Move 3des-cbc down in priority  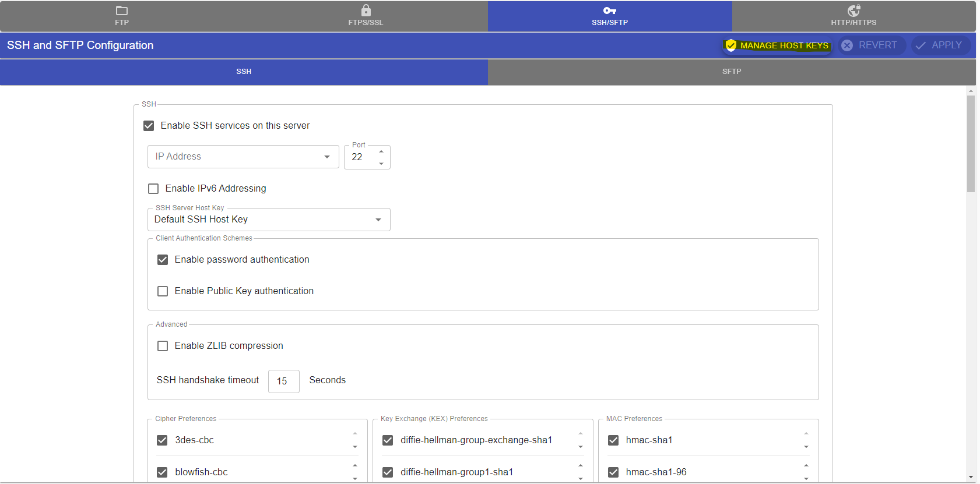(355, 447)
